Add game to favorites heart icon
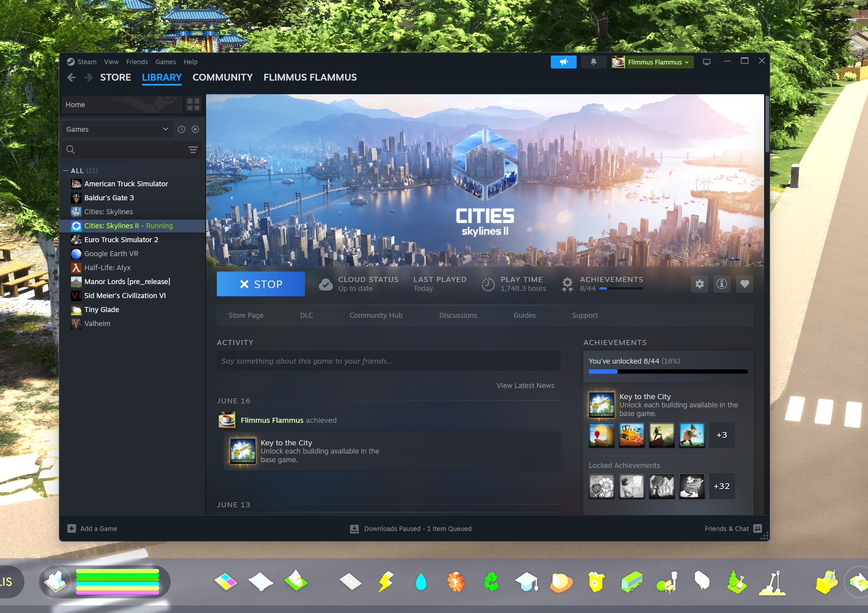Image resolution: width=868 pixels, height=613 pixels. [x=744, y=284]
